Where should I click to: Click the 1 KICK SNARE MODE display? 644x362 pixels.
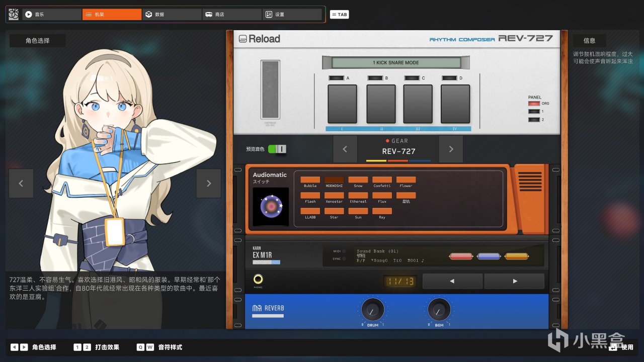coord(396,62)
